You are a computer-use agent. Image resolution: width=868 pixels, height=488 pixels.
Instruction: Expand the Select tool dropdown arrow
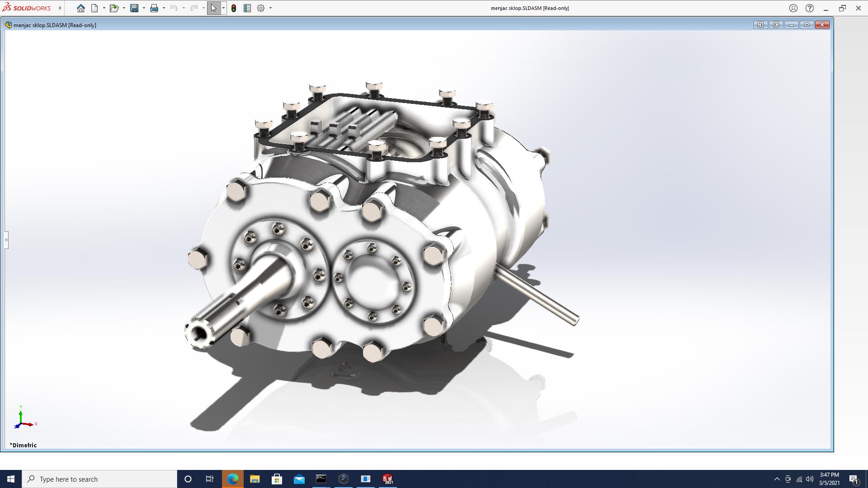(223, 8)
